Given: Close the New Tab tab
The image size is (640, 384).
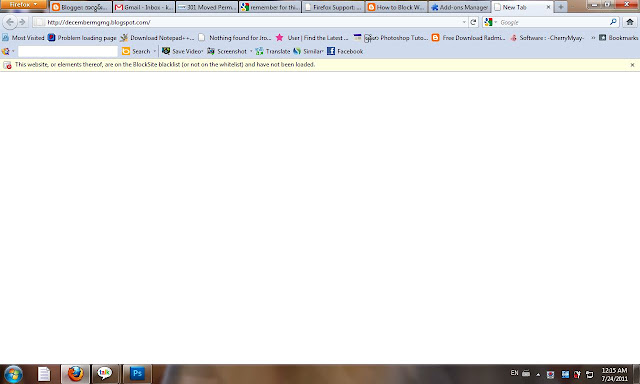Looking at the screenshot, I should (x=548, y=7).
